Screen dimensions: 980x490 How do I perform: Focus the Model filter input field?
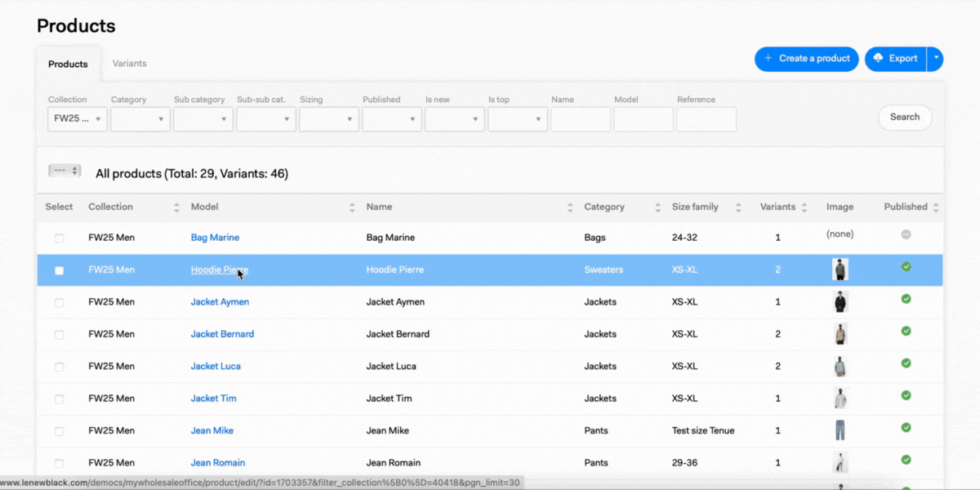pos(644,119)
